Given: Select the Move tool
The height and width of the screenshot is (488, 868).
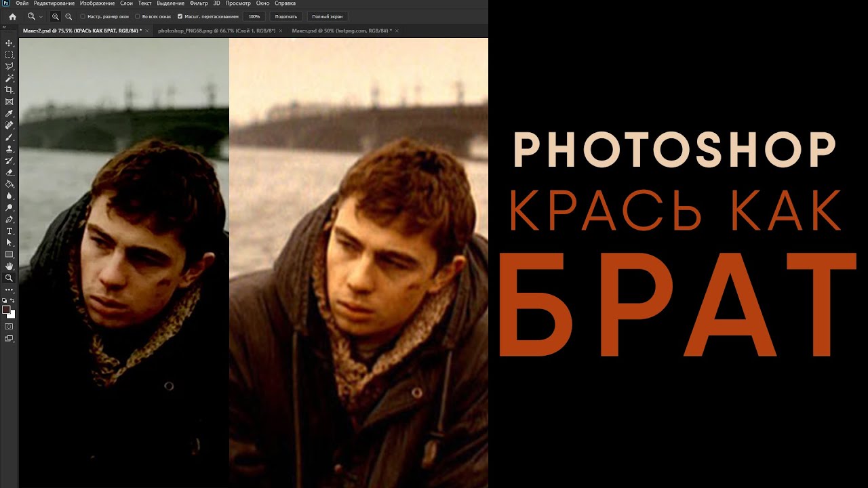Looking at the screenshot, I should click(9, 43).
